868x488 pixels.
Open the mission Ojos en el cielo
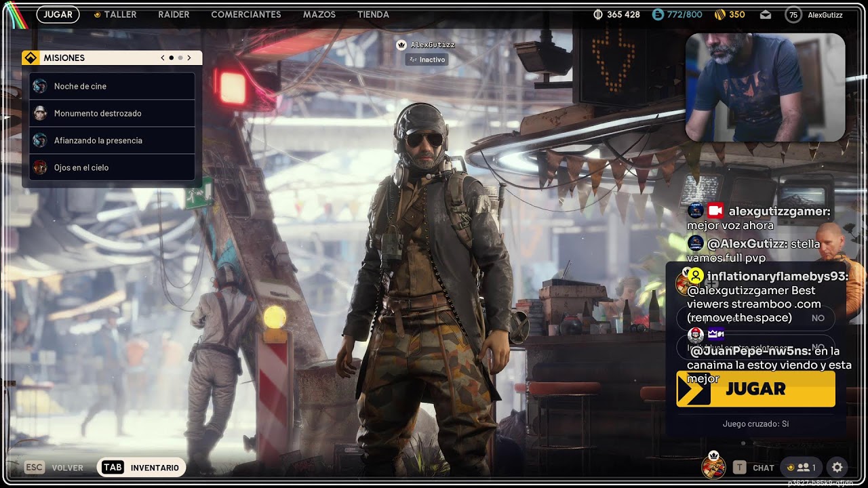(112, 167)
